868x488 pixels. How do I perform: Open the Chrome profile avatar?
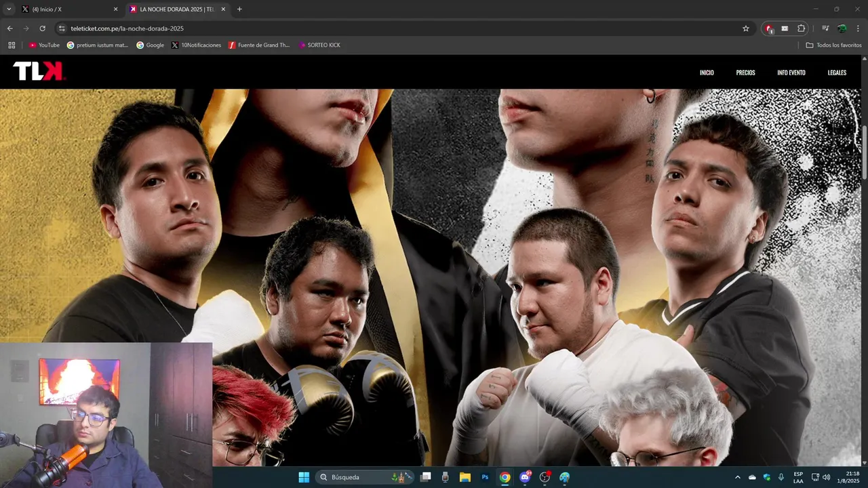(842, 28)
